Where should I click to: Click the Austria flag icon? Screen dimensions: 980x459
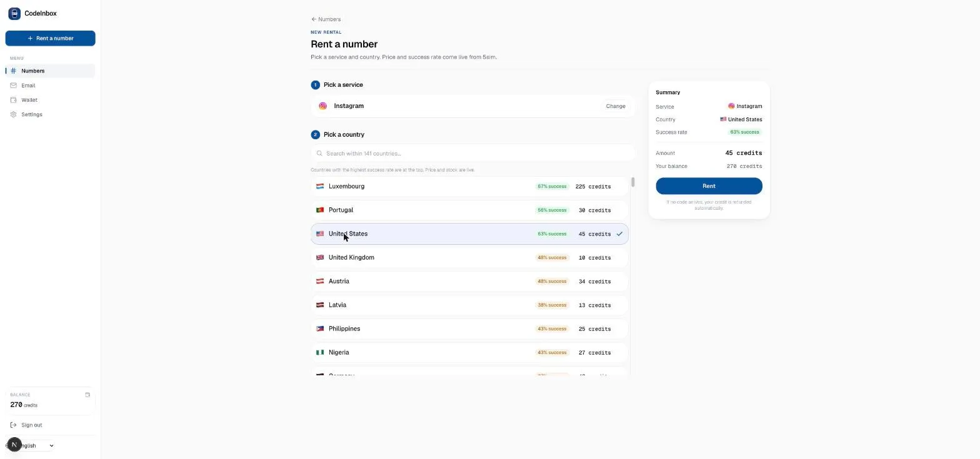tap(320, 281)
